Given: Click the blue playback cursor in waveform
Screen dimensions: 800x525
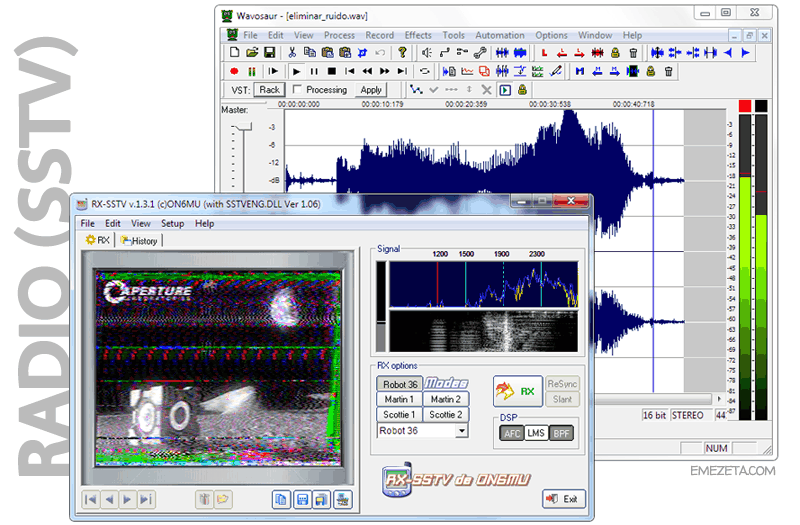Looking at the screenshot, I should click(653, 250).
